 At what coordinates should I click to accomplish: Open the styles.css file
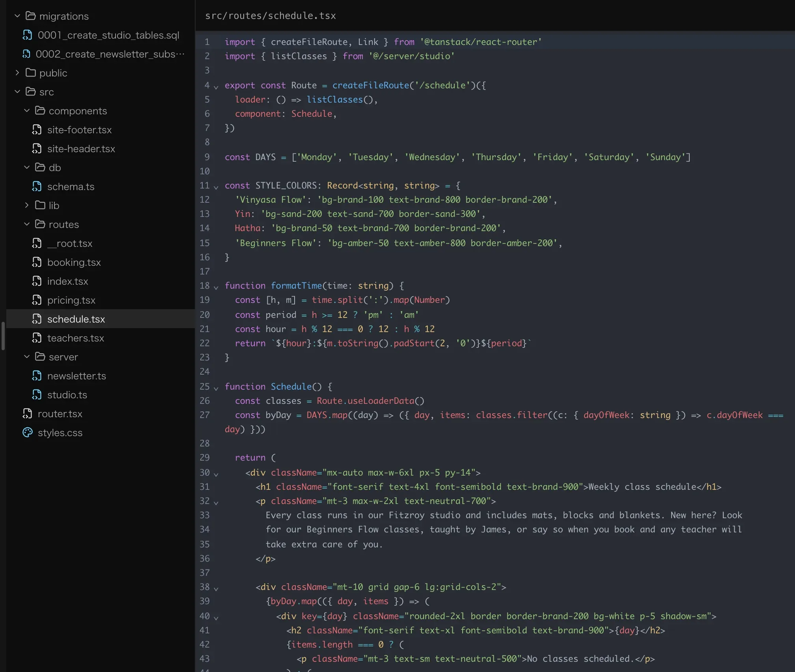point(101,433)
